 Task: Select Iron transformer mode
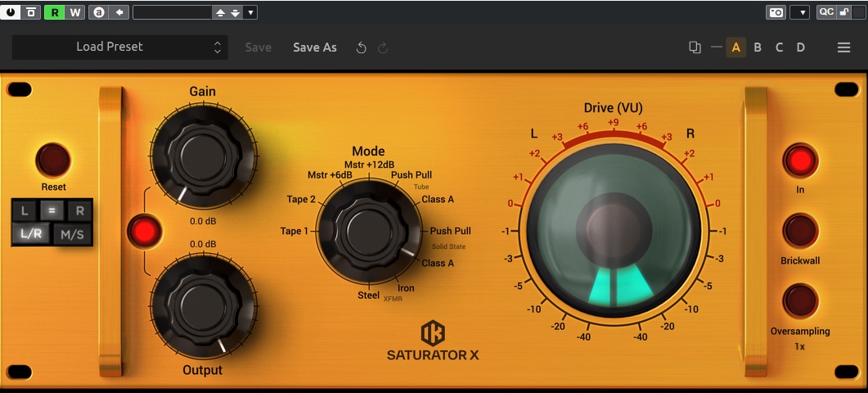pyautogui.click(x=406, y=288)
